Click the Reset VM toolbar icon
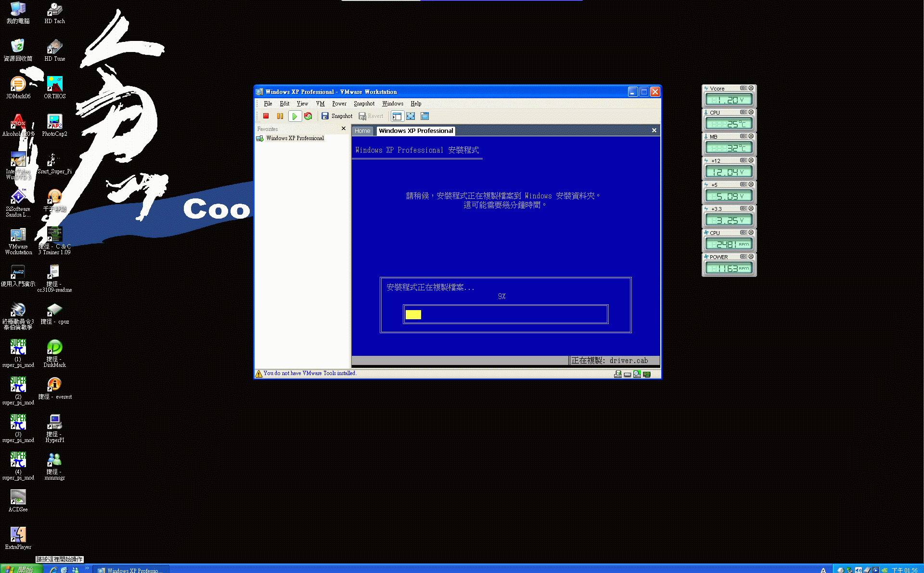 pos(308,116)
